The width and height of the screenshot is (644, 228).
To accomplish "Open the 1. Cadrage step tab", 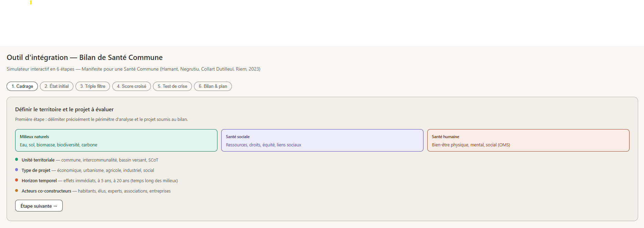I will click(22, 86).
